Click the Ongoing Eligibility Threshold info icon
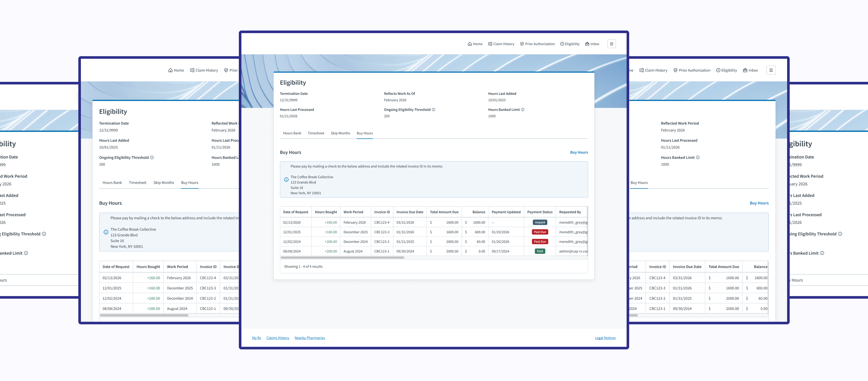Screen dimensions: 868x381 pos(433,110)
